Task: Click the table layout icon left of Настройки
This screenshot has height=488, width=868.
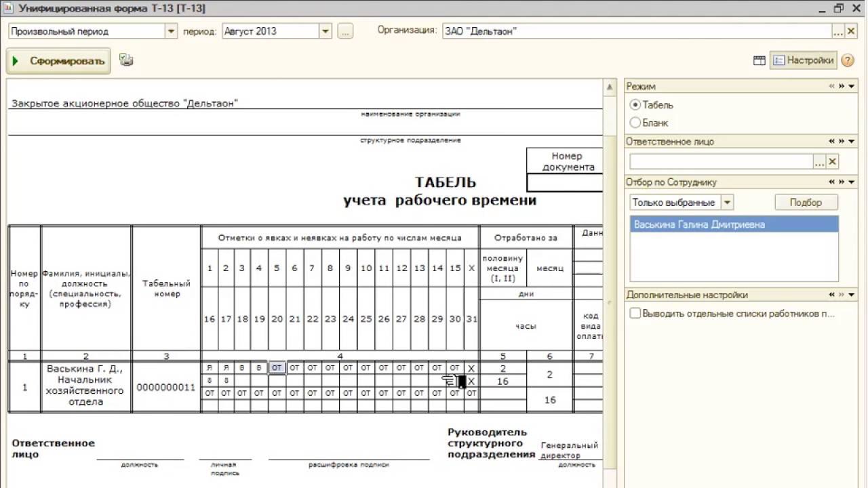Action: [759, 60]
